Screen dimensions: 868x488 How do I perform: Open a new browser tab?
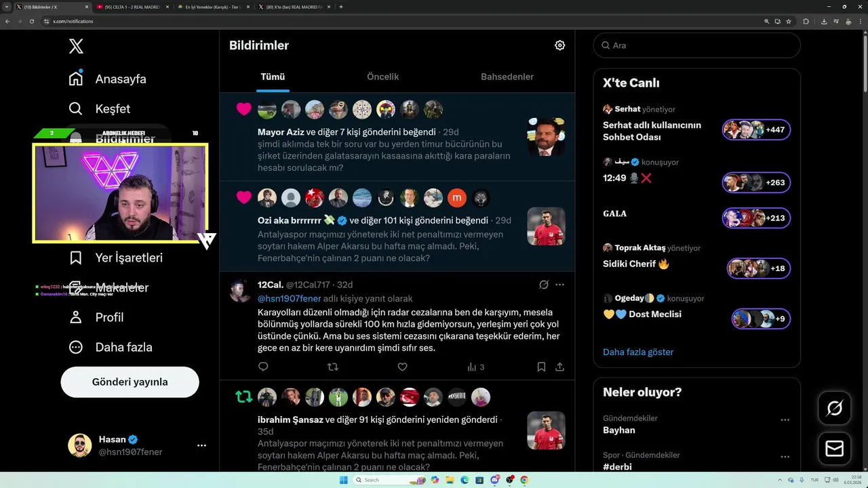coord(340,7)
